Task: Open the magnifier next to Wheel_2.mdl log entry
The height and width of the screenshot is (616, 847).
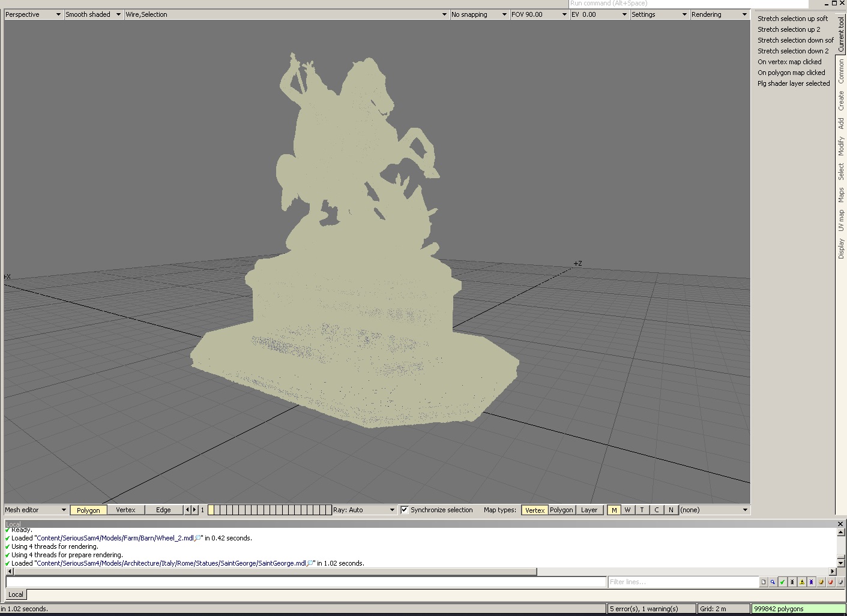Action: tap(197, 538)
